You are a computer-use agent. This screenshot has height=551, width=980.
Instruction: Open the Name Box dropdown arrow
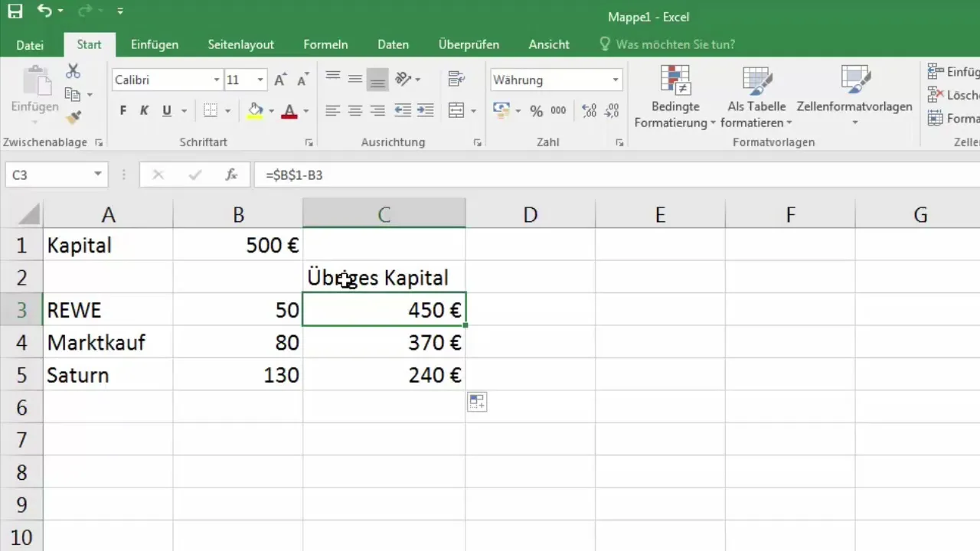tap(98, 175)
